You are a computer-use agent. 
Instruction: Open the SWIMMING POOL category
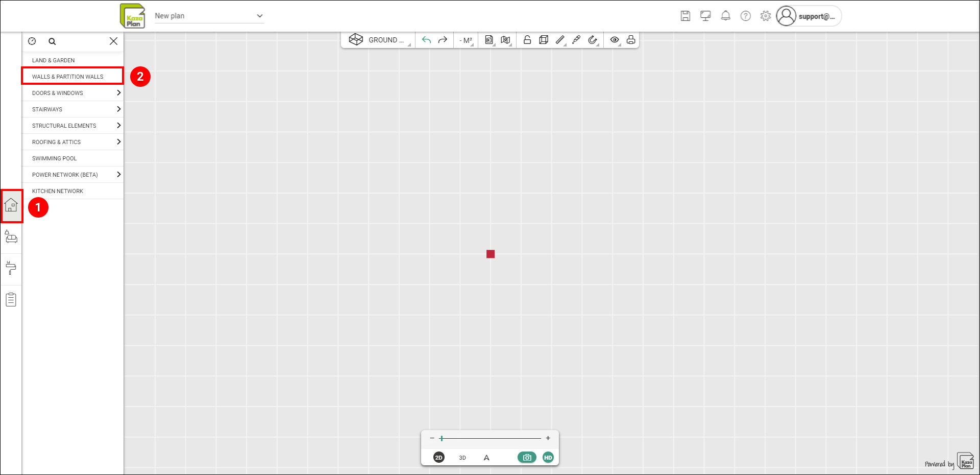pyautogui.click(x=54, y=158)
